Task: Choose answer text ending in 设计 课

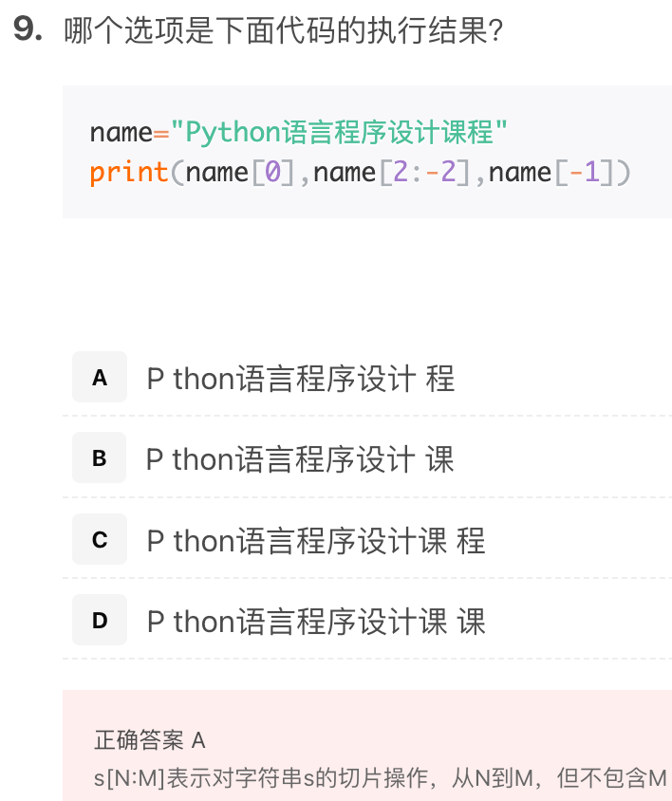Action: coord(300,459)
